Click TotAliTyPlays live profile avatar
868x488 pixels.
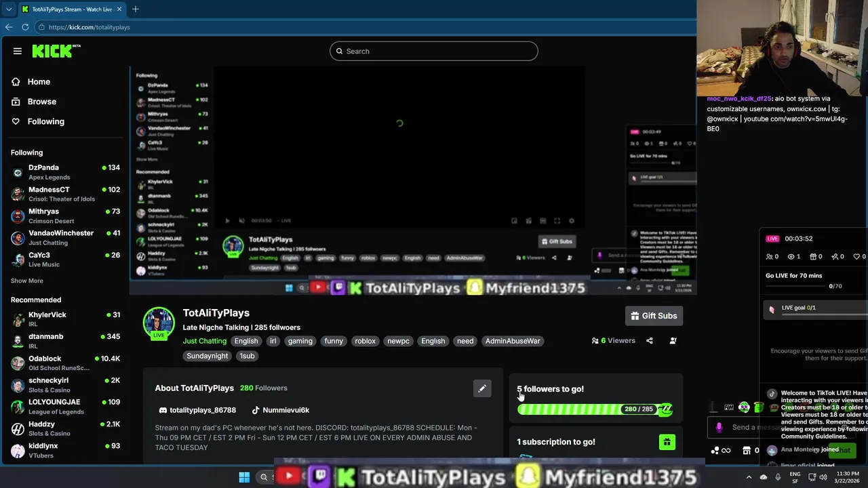click(159, 323)
